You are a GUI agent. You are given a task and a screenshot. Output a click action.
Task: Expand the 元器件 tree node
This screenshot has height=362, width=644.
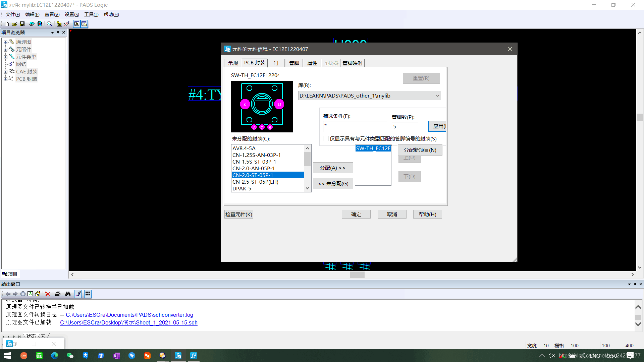coord(5,50)
